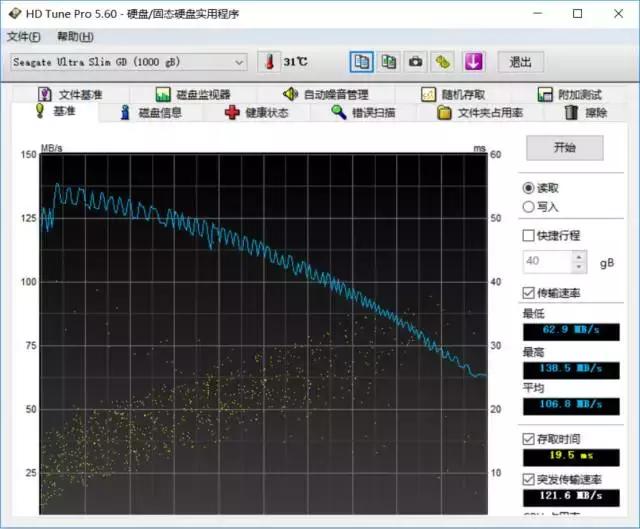Toggle the 存取时间 access time checkbox

[529, 439]
